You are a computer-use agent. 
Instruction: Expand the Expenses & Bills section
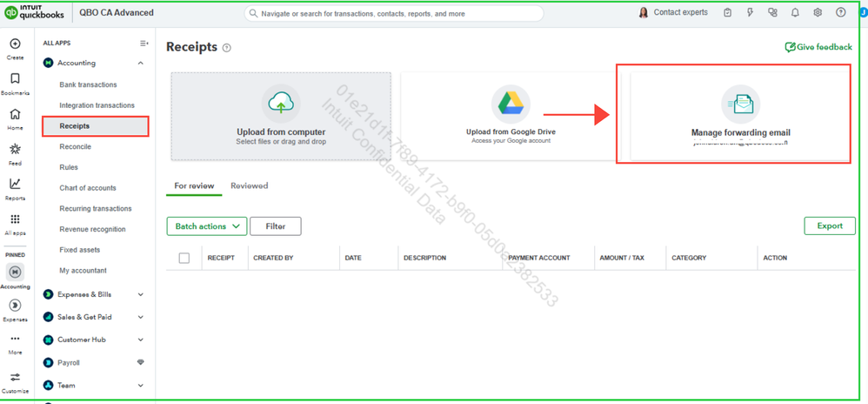[x=141, y=295]
